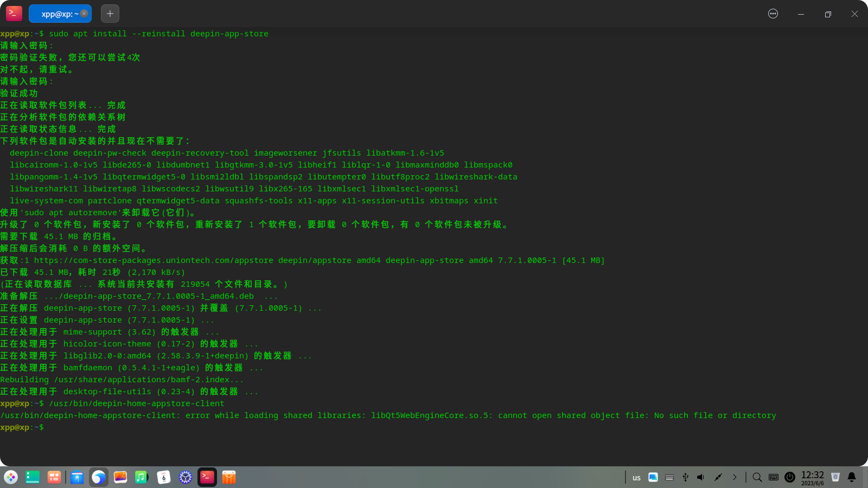Click the virtual keyboard icon beside search
This screenshot has height=488, width=868.
coord(774,477)
